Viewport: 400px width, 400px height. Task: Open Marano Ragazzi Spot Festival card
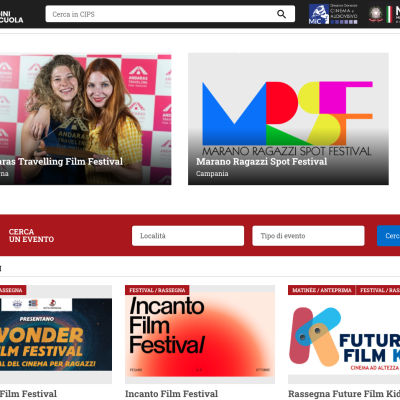point(288,119)
